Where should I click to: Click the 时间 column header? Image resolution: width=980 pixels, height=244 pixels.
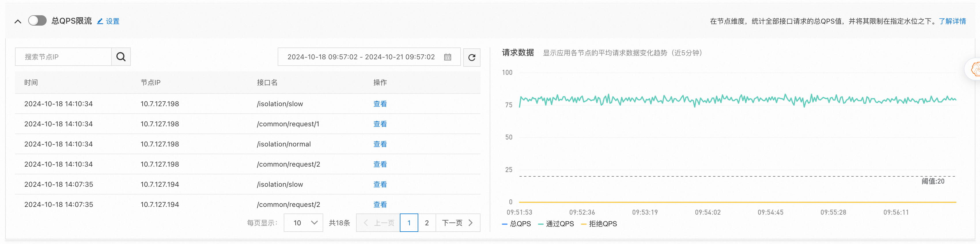(31, 83)
